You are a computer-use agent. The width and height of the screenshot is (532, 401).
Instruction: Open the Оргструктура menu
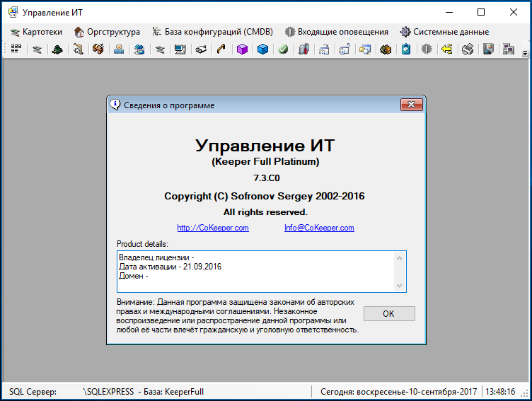[108, 32]
